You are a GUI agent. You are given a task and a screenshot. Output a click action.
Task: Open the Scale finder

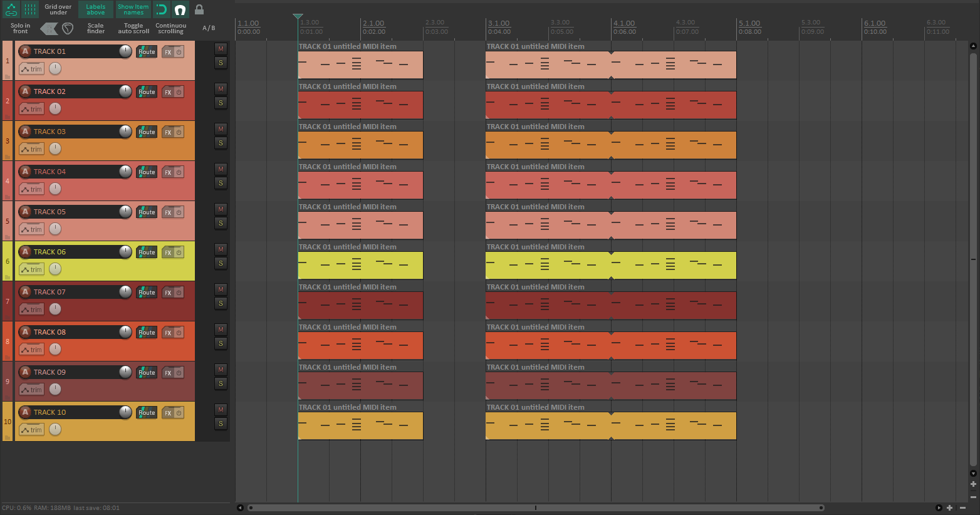[x=96, y=29]
